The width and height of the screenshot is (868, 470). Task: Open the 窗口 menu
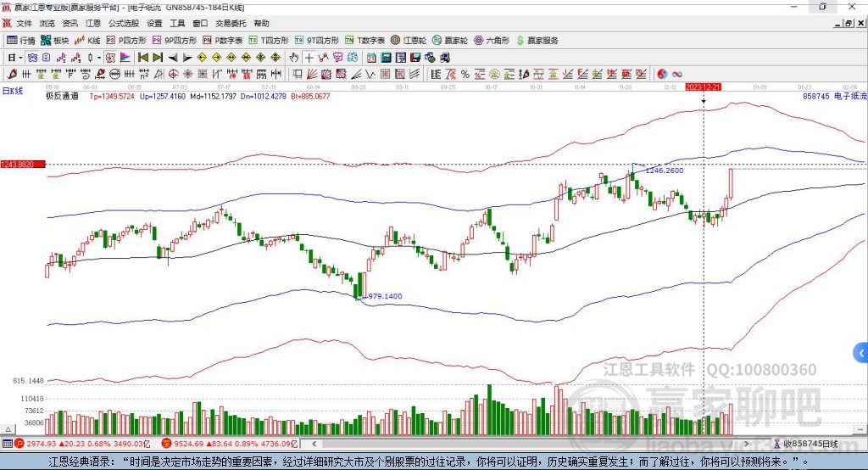(200, 23)
